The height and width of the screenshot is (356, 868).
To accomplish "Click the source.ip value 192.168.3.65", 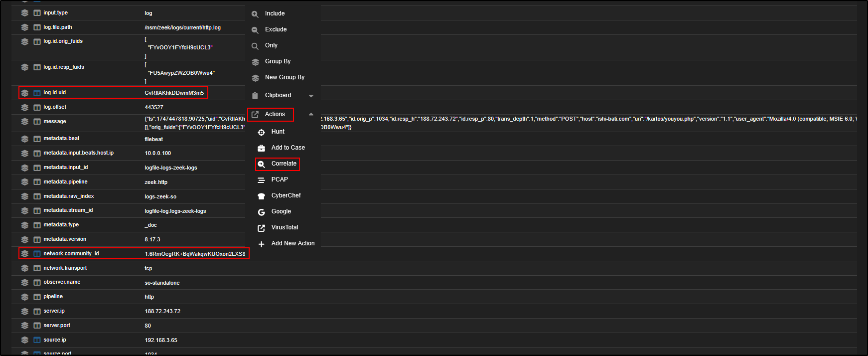I will pos(161,340).
